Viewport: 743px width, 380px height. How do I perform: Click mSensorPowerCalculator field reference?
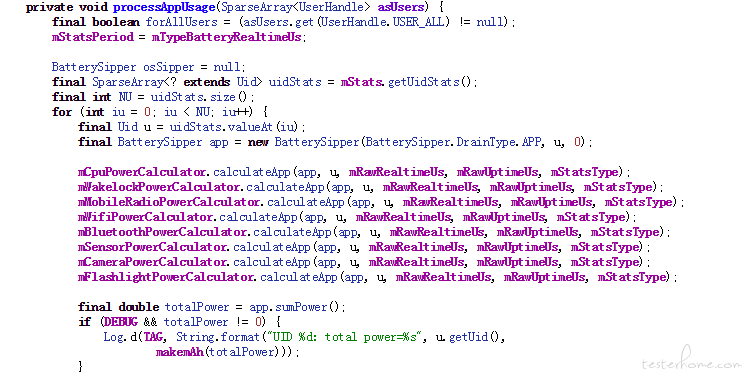tap(153, 247)
